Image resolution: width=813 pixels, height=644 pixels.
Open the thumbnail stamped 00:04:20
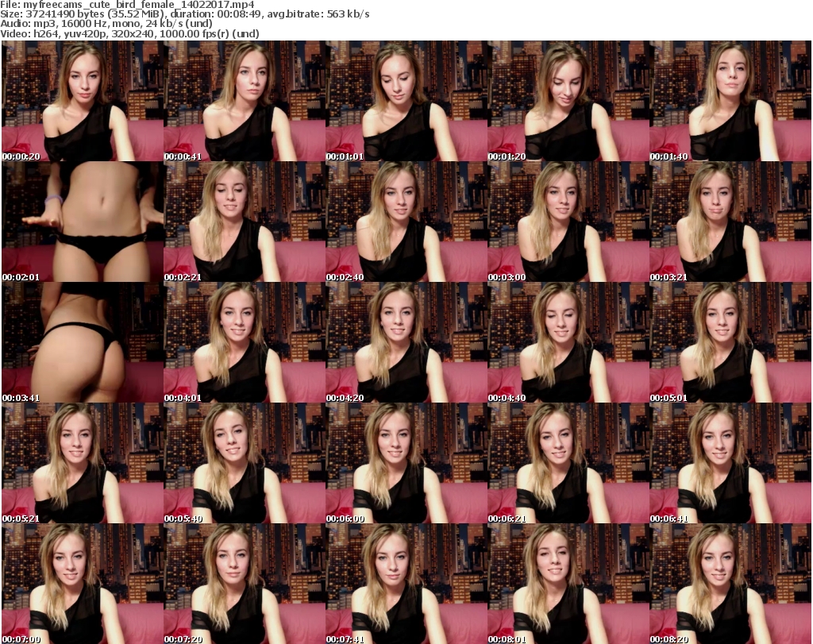pyautogui.click(x=406, y=343)
